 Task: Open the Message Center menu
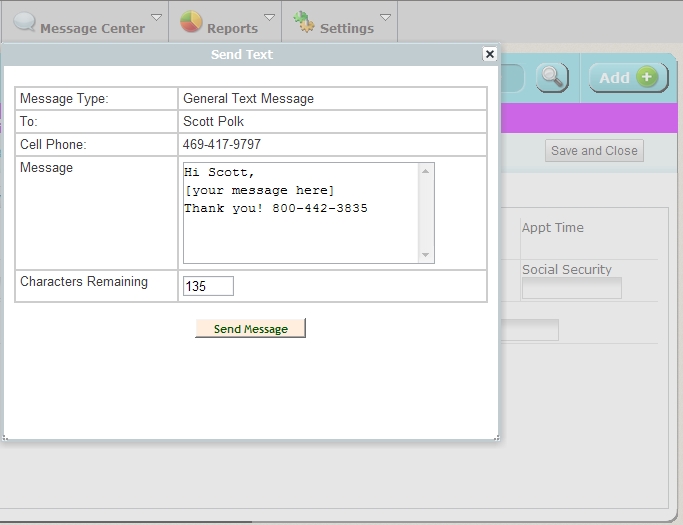[x=92, y=28]
